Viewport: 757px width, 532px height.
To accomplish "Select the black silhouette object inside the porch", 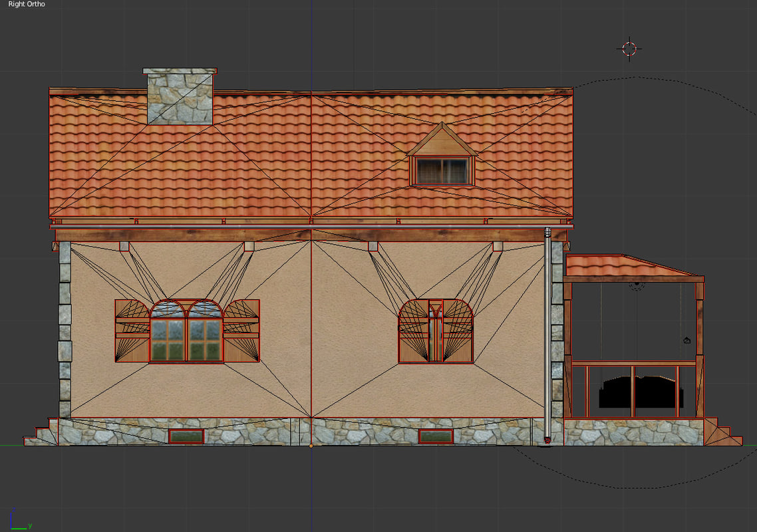I will point(637,394).
